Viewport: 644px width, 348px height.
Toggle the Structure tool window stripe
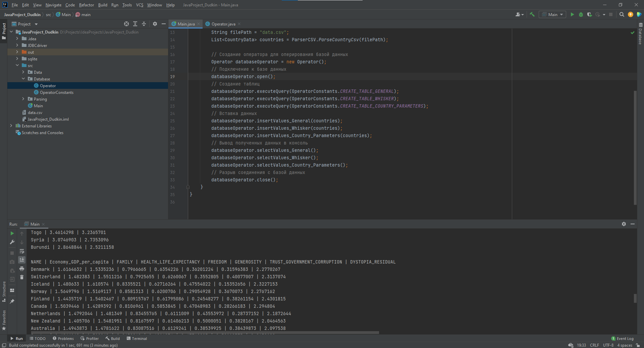(4, 292)
